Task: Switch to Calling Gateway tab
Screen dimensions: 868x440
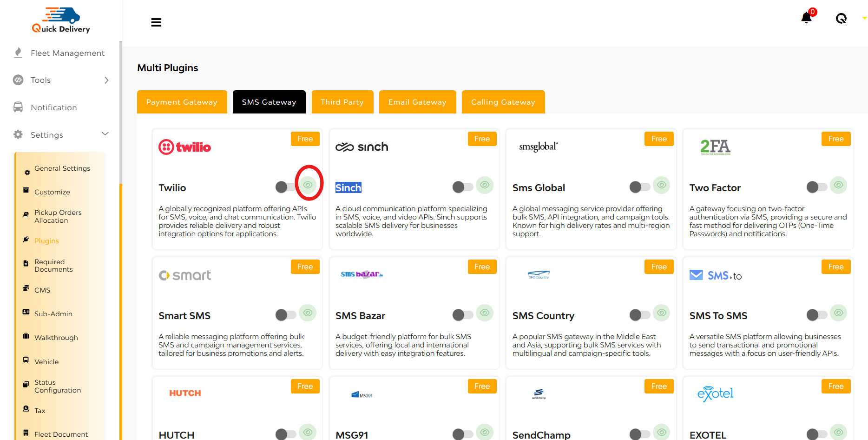Action: [503, 102]
